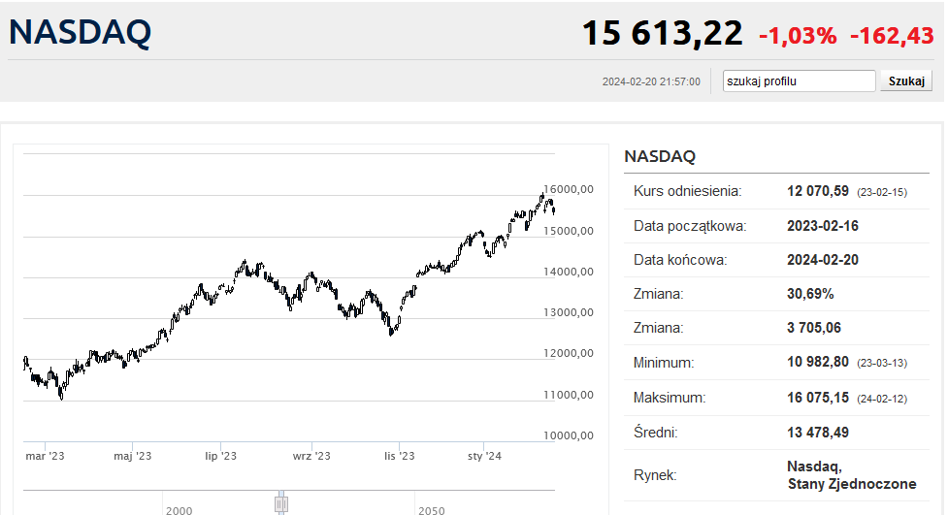Click the 16000,00 label on the price axis

[x=569, y=189]
